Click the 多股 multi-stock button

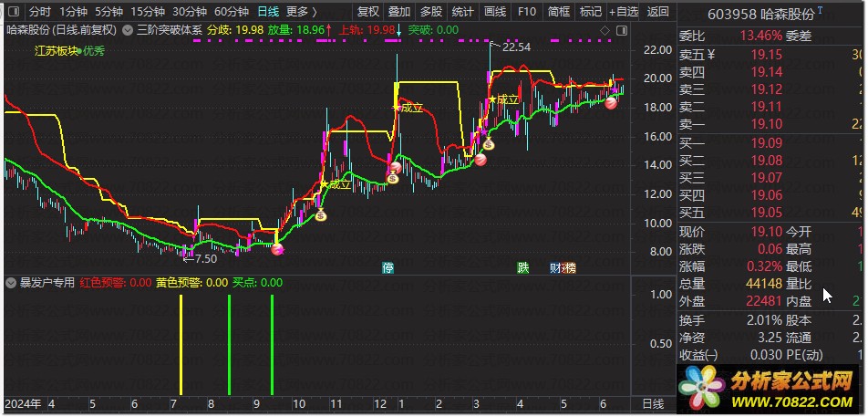(431, 11)
